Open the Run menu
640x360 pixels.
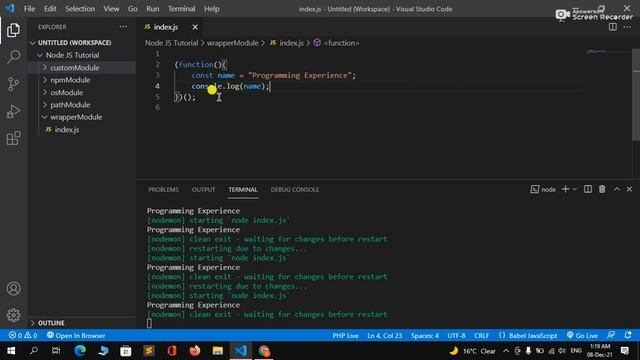coord(153,9)
